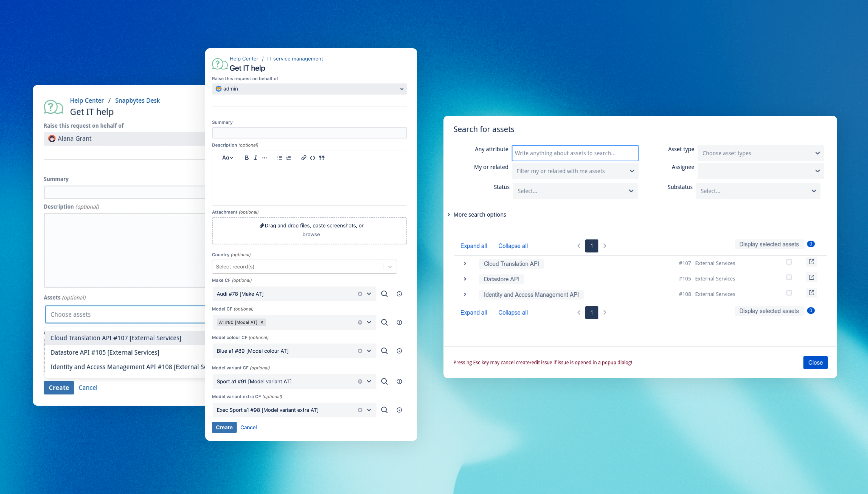Expand More search options
The height and width of the screenshot is (494, 868).
[479, 214]
